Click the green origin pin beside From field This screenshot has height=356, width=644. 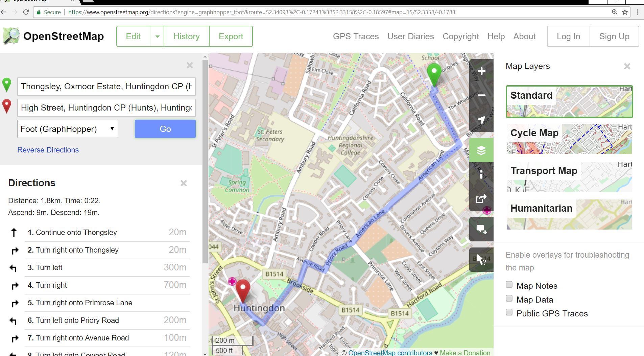pos(7,85)
